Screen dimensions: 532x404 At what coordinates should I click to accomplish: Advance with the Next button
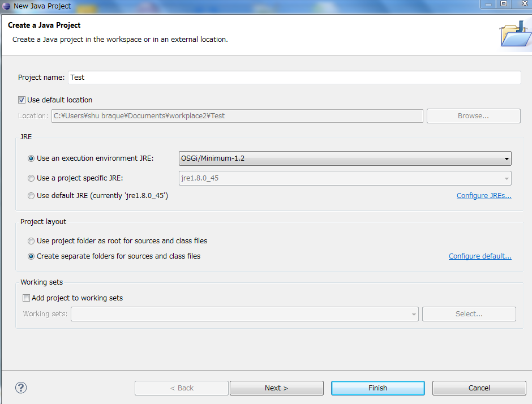click(276, 388)
